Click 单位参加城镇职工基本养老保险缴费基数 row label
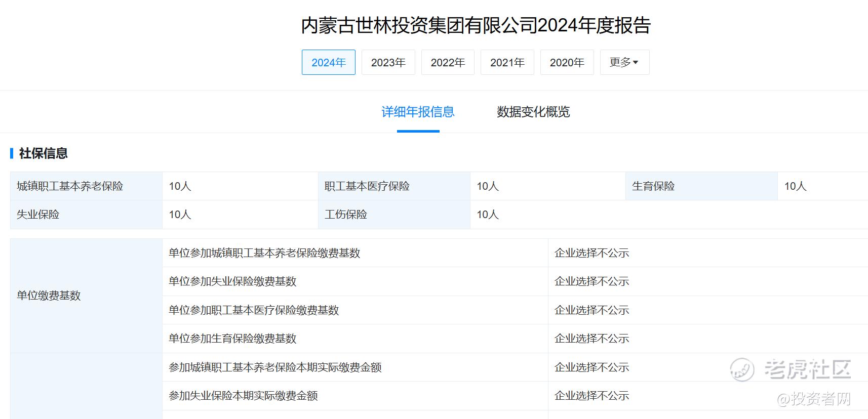The width and height of the screenshot is (868, 419). coord(264,253)
